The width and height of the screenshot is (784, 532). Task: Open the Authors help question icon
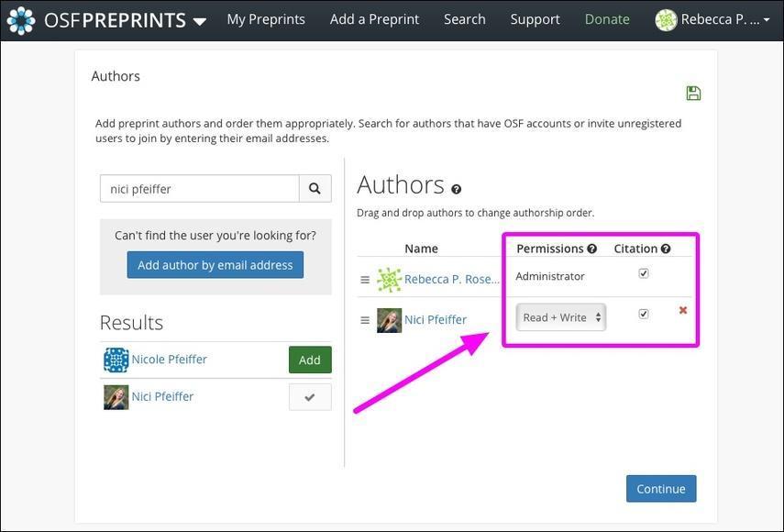pyautogui.click(x=456, y=189)
